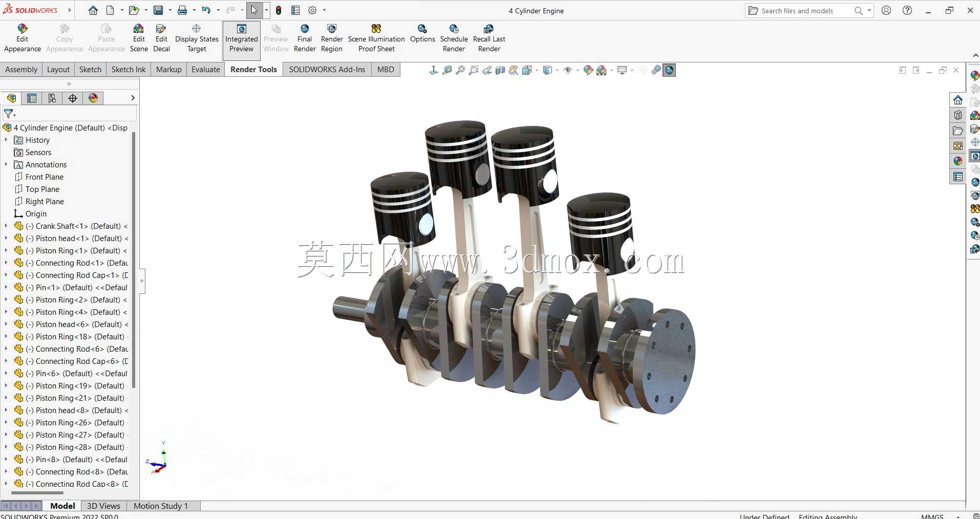This screenshot has width=980, height=519.
Task: Switch to the 3D Views tab
Action: click(x=103, y=506)
